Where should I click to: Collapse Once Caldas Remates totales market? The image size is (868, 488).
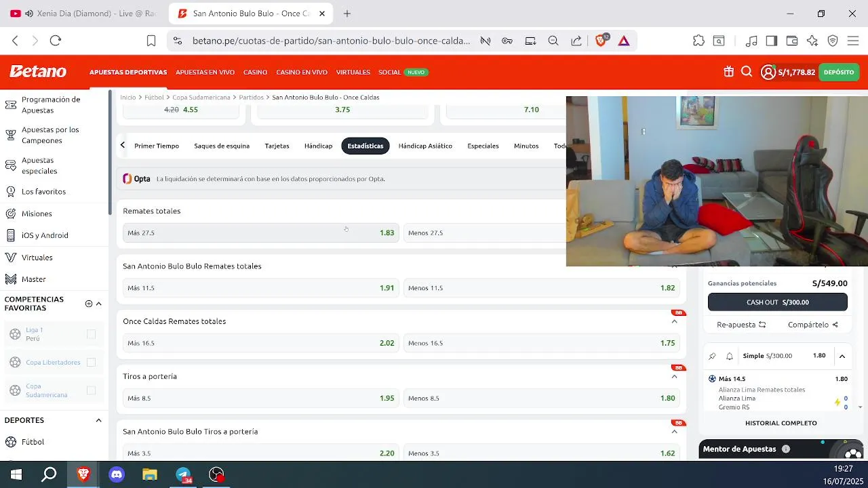(674, 321)
